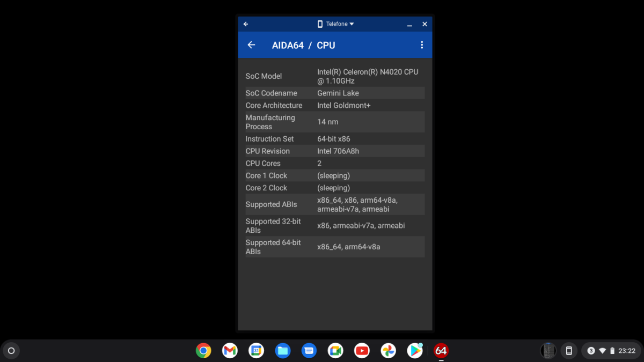Viewport: 644px width, 362px height.
Task: Select the SoC Model label
Action: point(264,76)
